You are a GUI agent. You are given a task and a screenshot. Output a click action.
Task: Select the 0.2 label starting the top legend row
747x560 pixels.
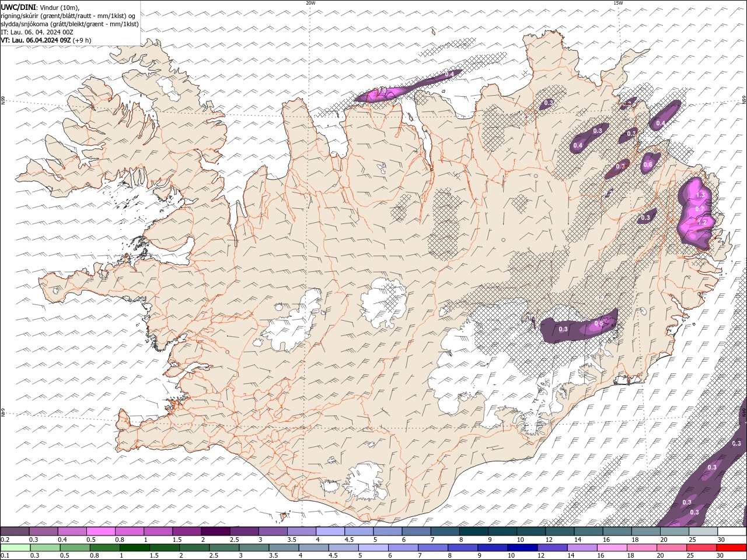coord(5,540)
